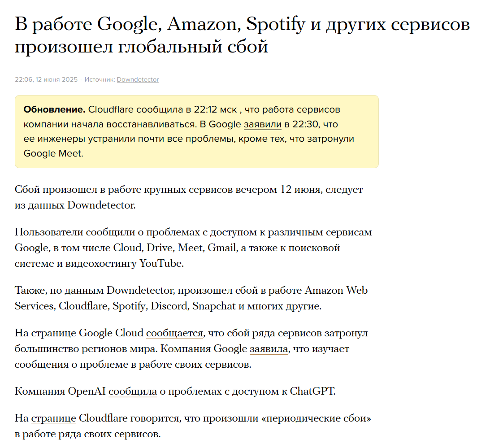Click the word 'Snapchat' in the services list
Screen dimensions: 477x448
214,306
